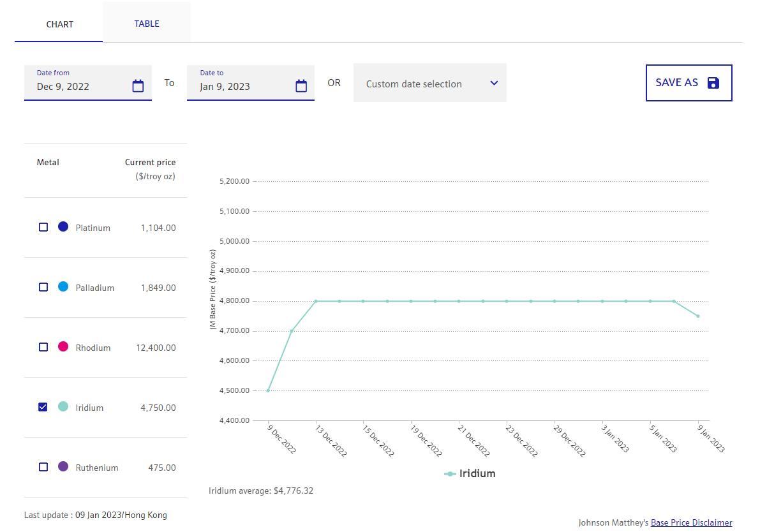Click the Palladium light blue dot

[63, 286]
